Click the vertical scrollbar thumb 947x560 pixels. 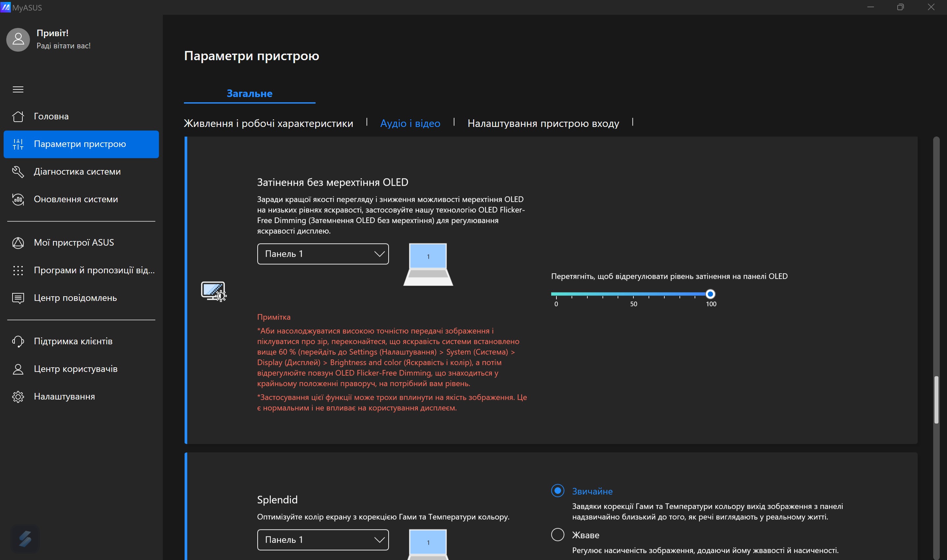(936, 400)
